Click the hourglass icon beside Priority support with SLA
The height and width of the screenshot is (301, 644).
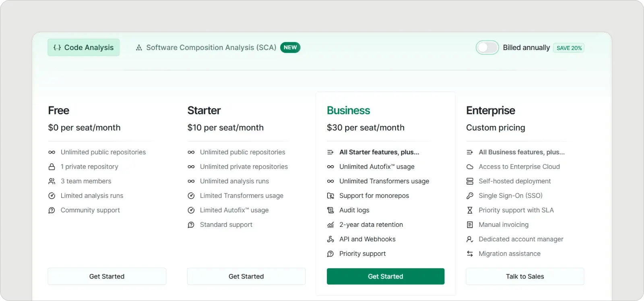pos(470,210)
